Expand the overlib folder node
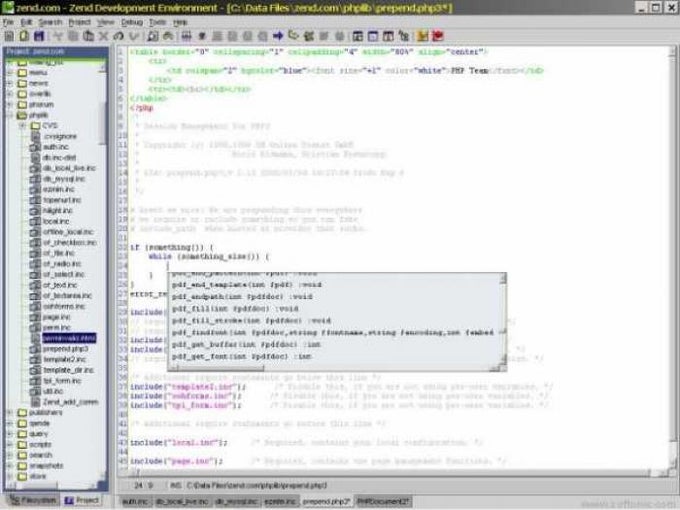This screenshot has height=510, width=680. (x=10, y=94)
